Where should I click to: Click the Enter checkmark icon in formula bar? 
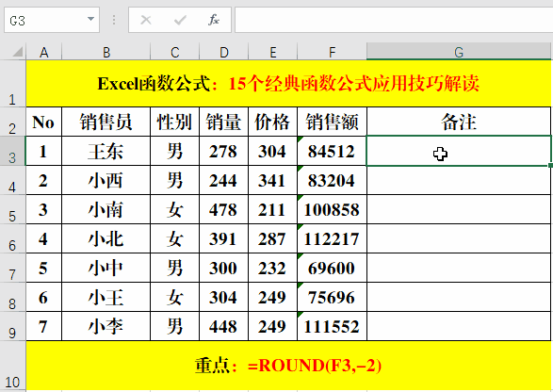180,20
